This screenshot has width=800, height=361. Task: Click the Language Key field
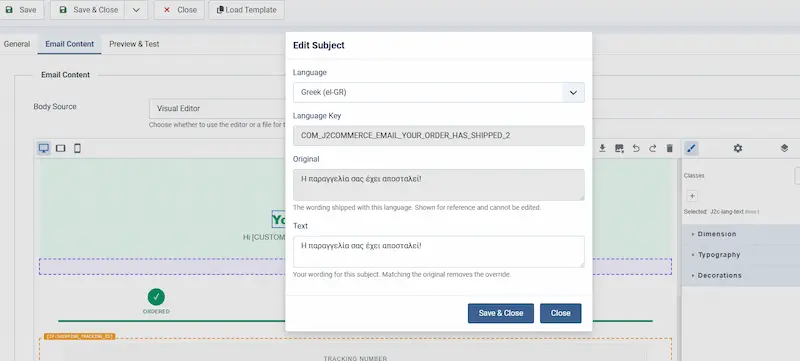point(439,136)
